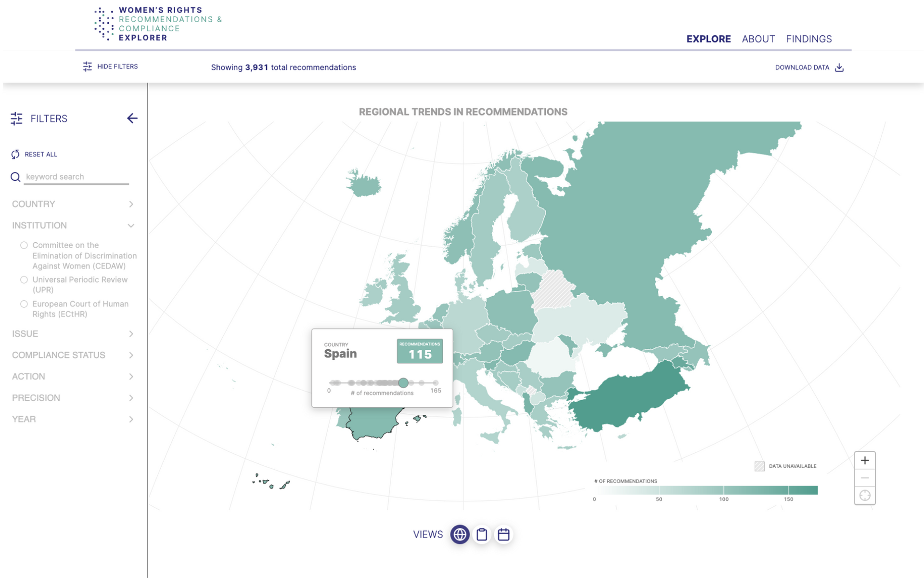Viewport: 924px width, 578px height.
Task: Switch to the clipboard list view icon
Action: coord(482,535)
